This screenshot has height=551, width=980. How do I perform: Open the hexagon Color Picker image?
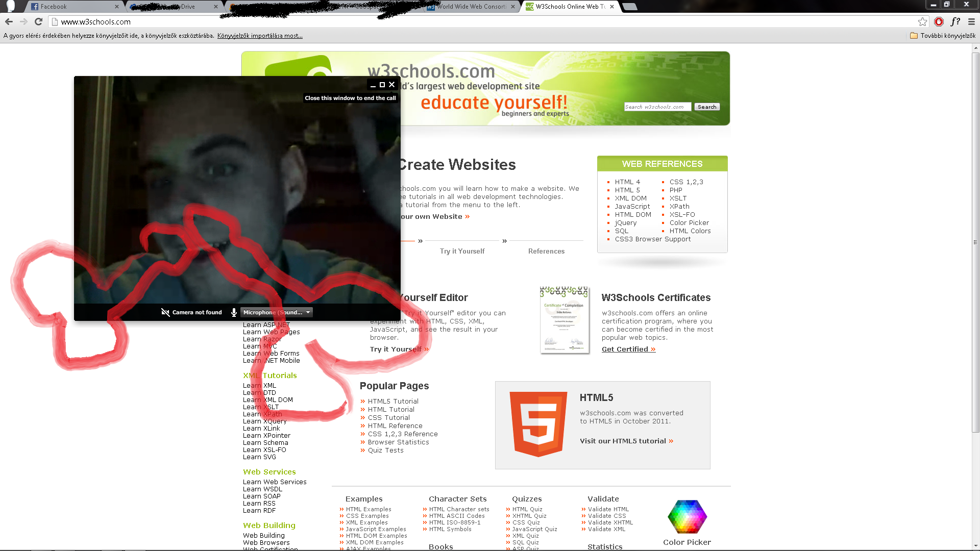coord(687,517)
